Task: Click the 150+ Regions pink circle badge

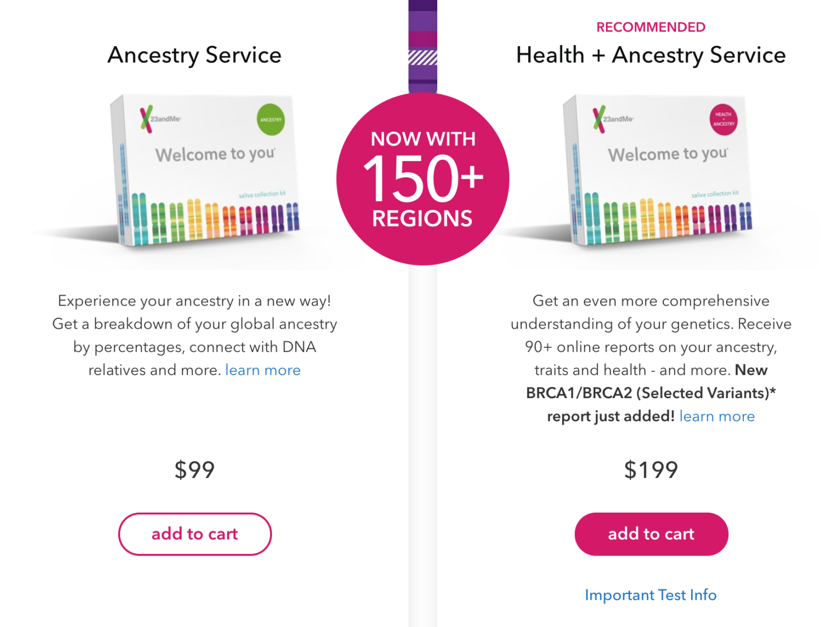Action: [x=423, y=179]
